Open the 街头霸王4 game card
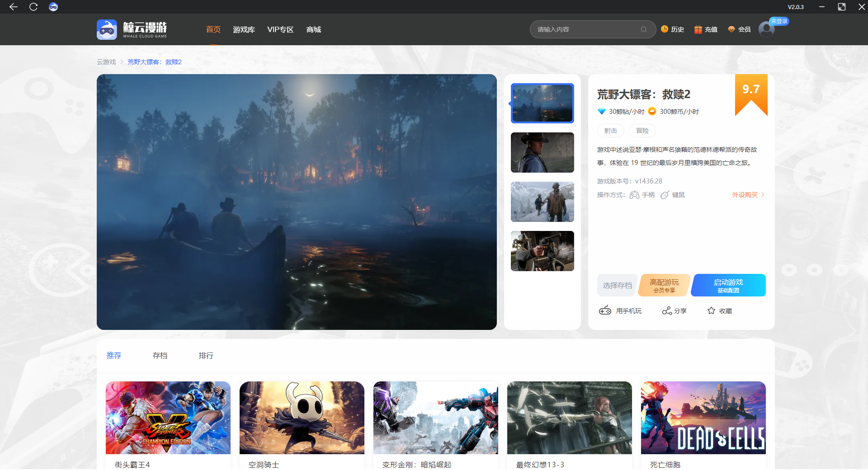 [168, 425]
